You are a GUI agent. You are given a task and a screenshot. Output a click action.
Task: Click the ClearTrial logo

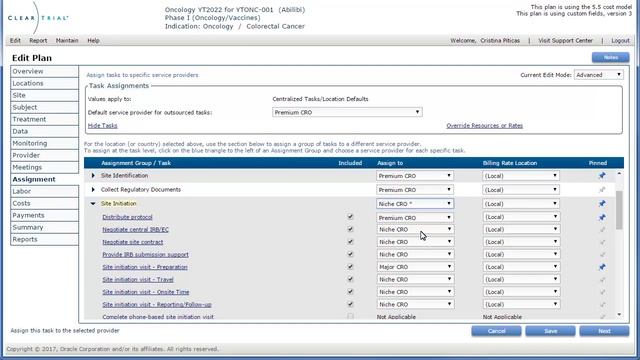(38, 18)
